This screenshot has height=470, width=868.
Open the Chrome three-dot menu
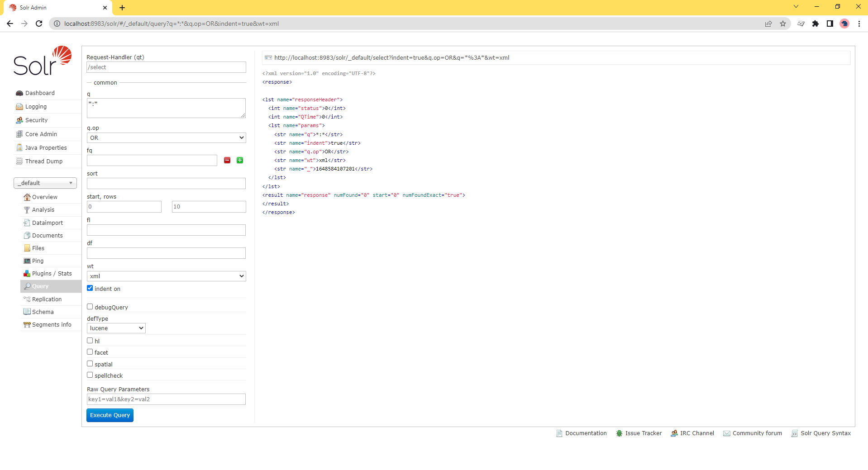(x=859, y=24)
